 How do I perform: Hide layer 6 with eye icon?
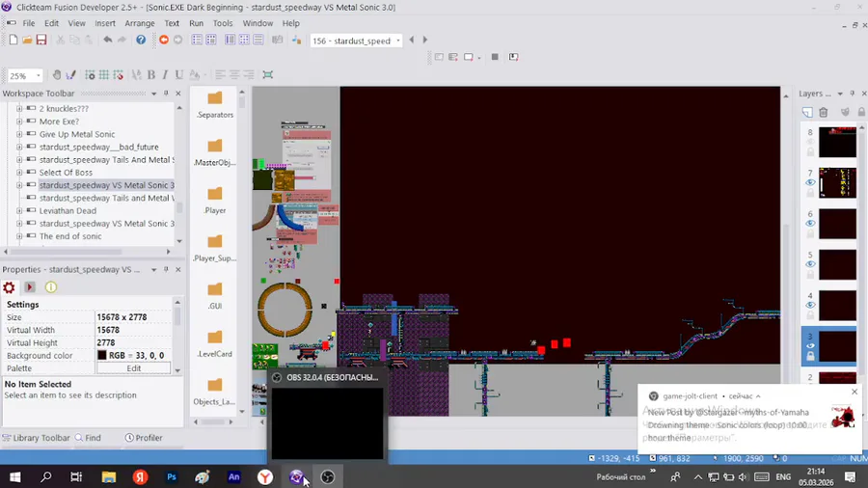pos(810,224)
